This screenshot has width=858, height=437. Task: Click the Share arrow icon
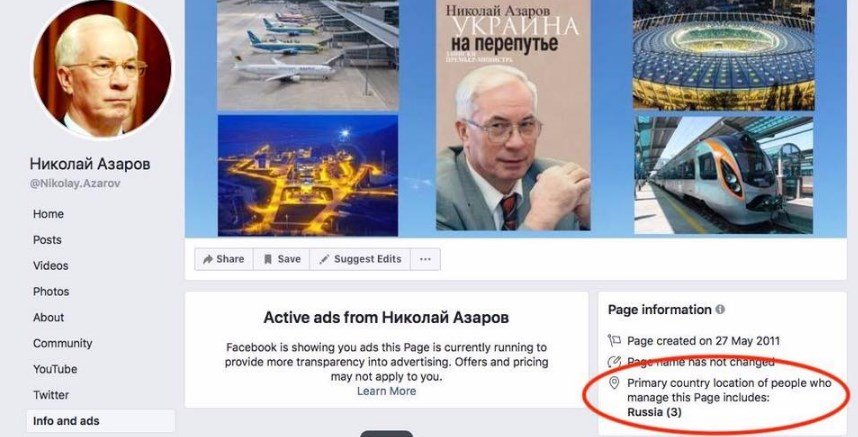click(x=207, y=259)
